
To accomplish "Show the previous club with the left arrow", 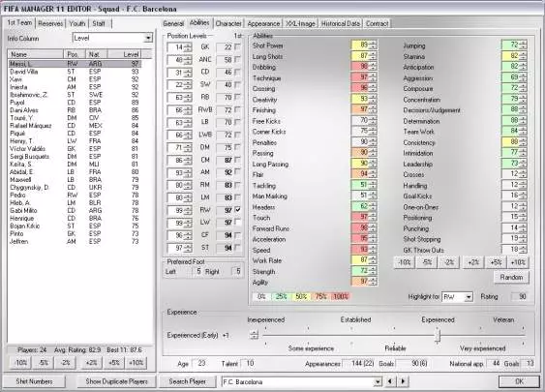I will tap(390, 381).
